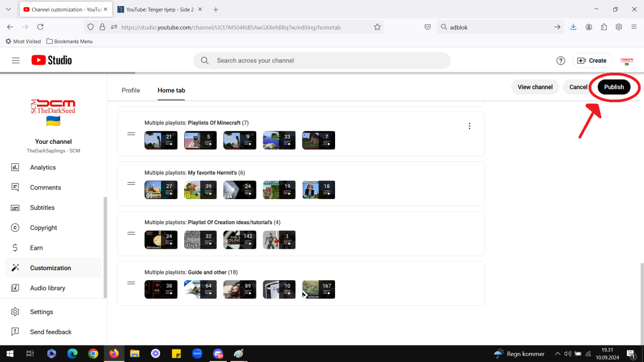Image resolution: width=644 pixels, height=362 pixels.
Task: Click the View channel button
Action: point(535,87)
